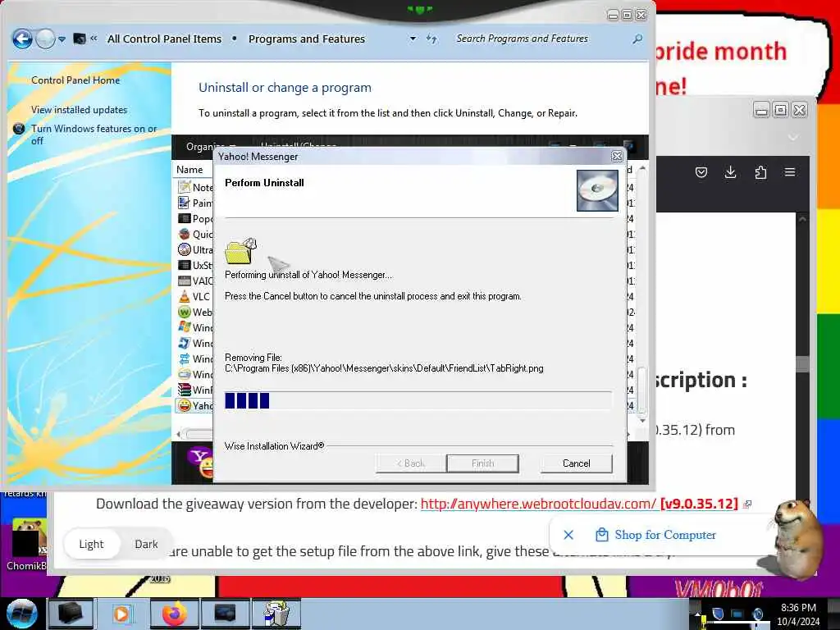Viewport: 840px width, 630px height.
Task: Select the Notepad entry icon in list
Action: pos(185,187)
